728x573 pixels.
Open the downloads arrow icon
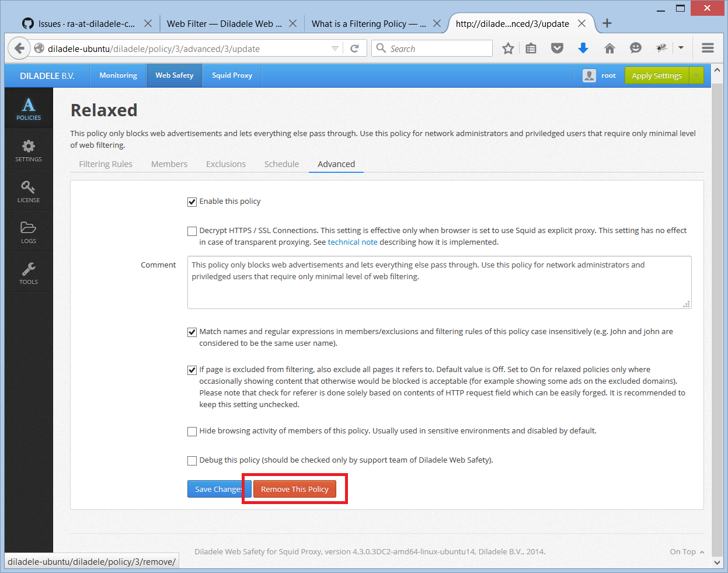583,48
